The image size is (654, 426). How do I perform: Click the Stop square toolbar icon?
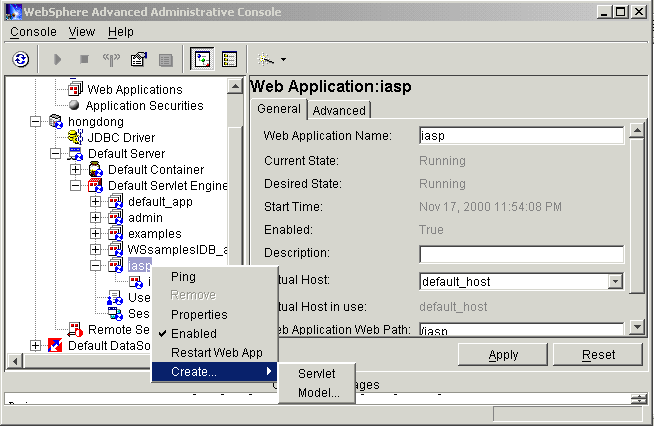click(84, 59)
